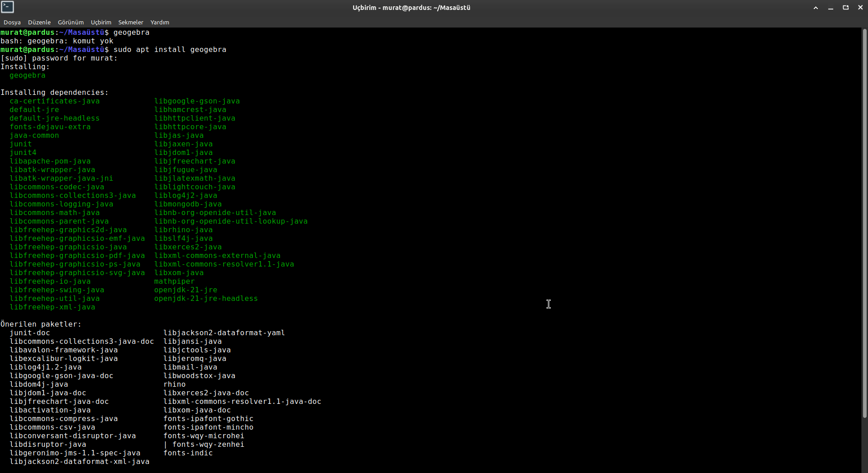Image resolution: width=868 pixels, height=473 pixels.
Task: Click the keep-above arrow window button
Action: pos(816,8)
